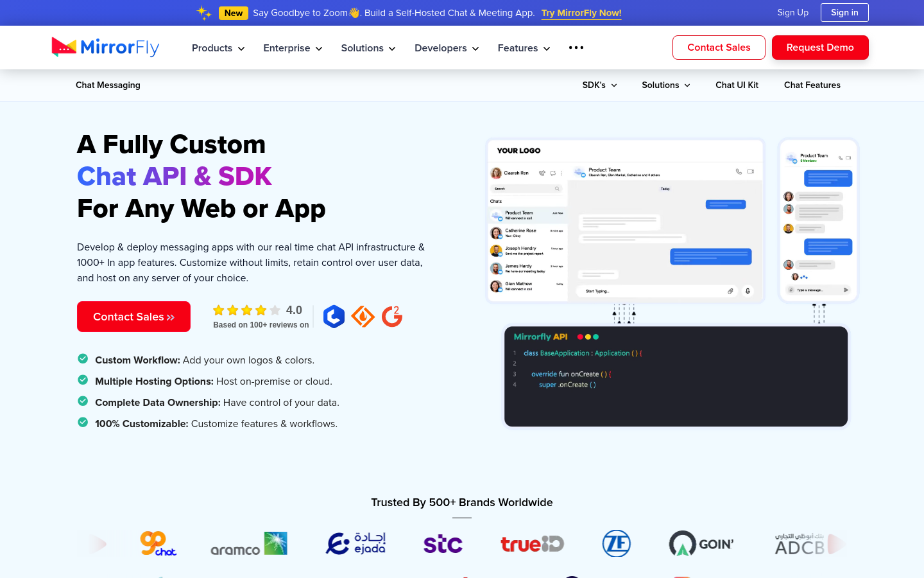Click the "Multiple Hosting Options" feature line
924x578 pixels.
point(214,381)
